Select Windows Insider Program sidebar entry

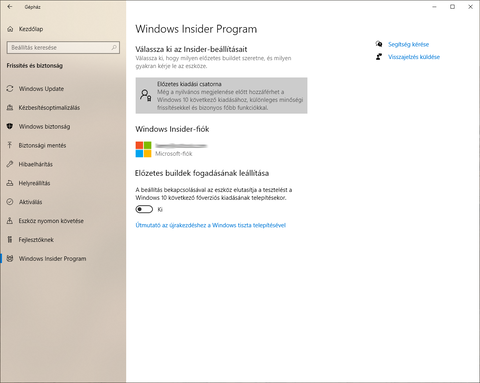[63, 258]
